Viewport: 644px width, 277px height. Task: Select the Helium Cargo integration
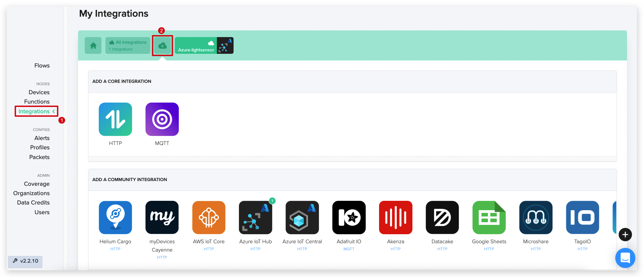pos(115,218)
